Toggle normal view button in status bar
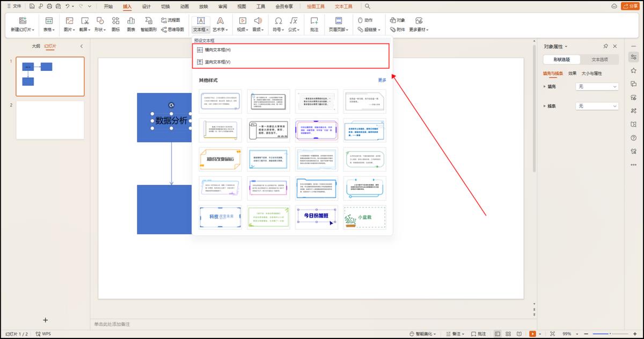Image resolution: width=644 pixels, height=339 pixels. (x=497, y=334)
